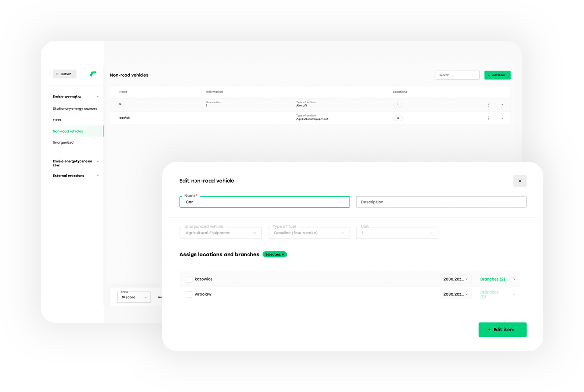Click the Return button
This screenshot has height=392, width=584.
pyautogui.click(x=64, y=74)
